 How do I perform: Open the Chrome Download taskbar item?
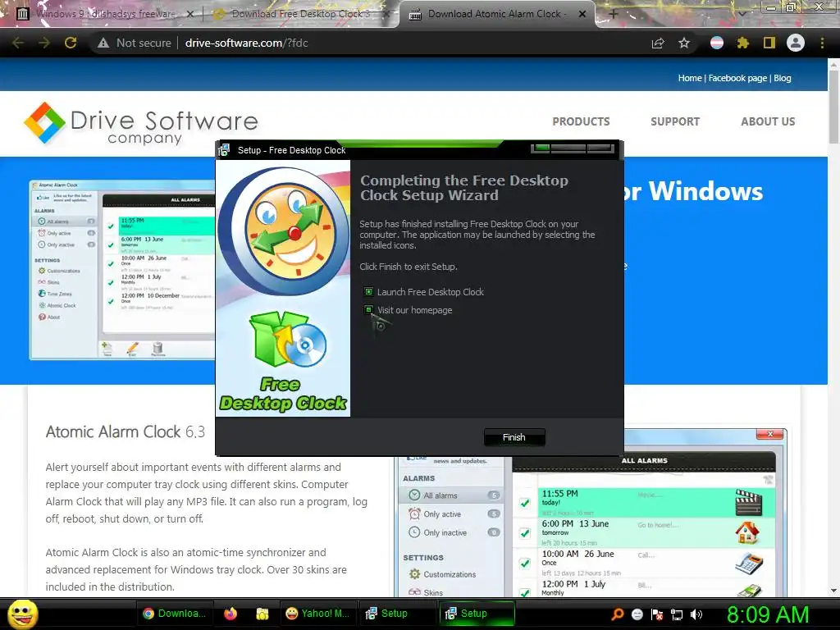[176, 614]
